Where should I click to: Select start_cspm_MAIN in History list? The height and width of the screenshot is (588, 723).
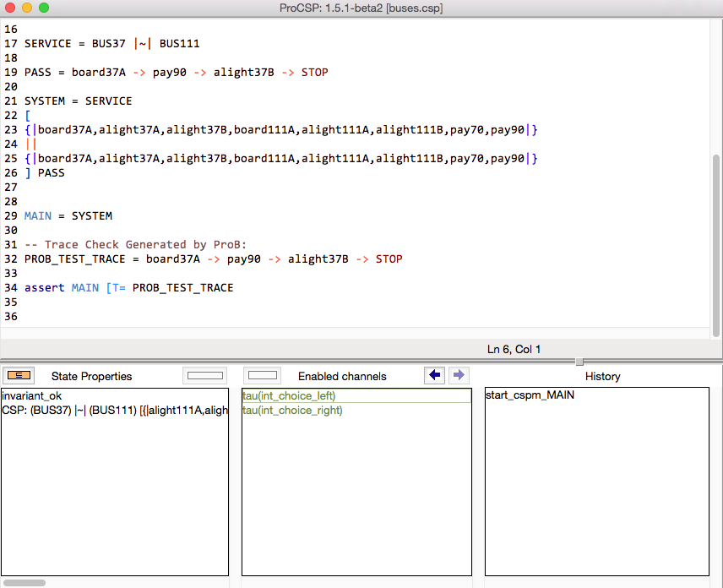coord(530,395)
